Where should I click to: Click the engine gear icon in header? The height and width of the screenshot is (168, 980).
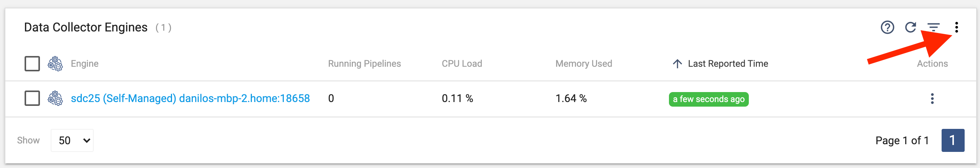[x=55, y=64]
